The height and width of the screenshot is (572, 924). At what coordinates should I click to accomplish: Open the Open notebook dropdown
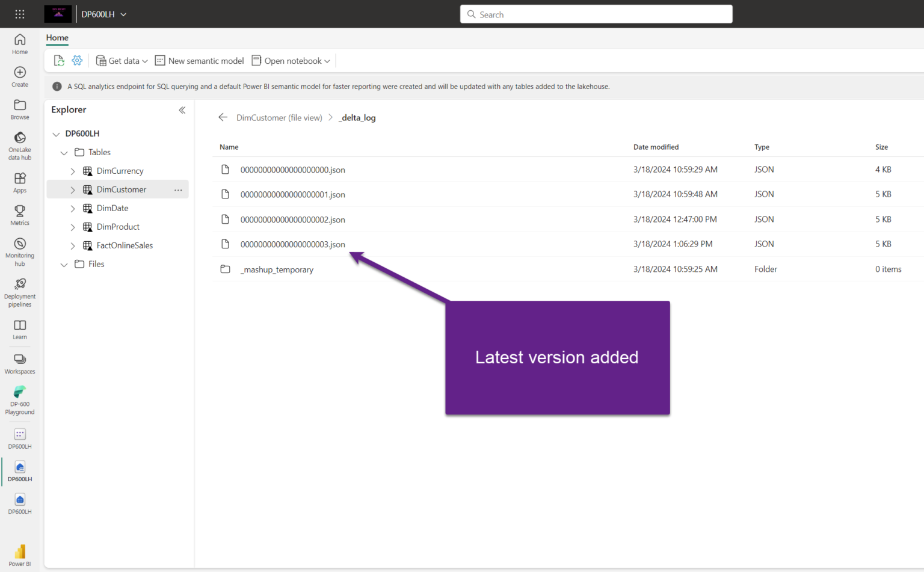coord(291,61)
